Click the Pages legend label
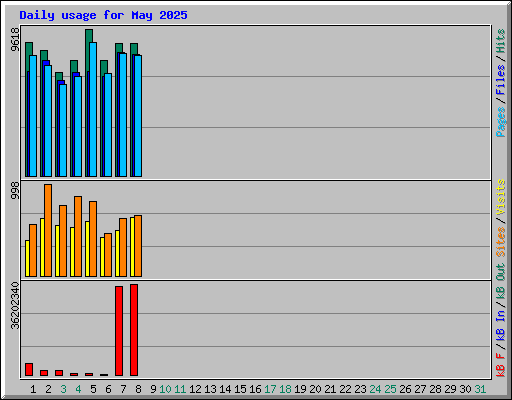 point(501,122)
